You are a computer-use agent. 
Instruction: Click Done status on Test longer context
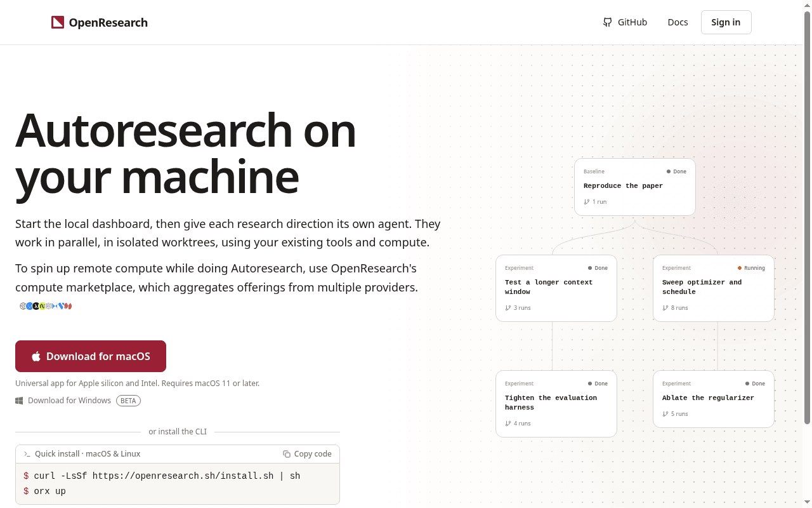(598, 268)
